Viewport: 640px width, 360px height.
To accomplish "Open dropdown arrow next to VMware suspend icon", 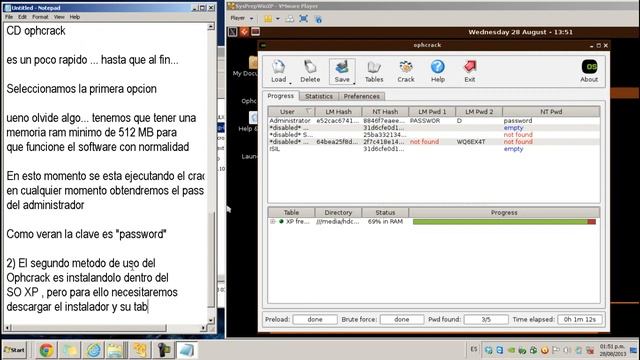I will pyautogui.click(x=278, y=19).
